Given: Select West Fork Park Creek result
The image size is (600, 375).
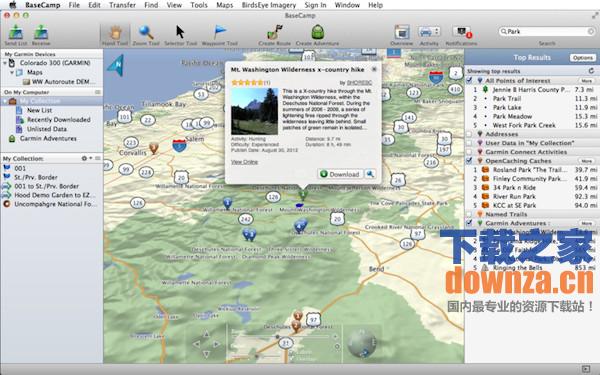Looking at the screenshot, I should [x=533, y=125].
